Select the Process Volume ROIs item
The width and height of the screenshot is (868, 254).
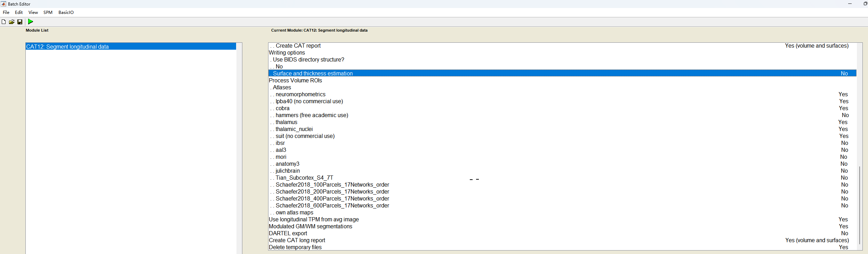point(295,81)
